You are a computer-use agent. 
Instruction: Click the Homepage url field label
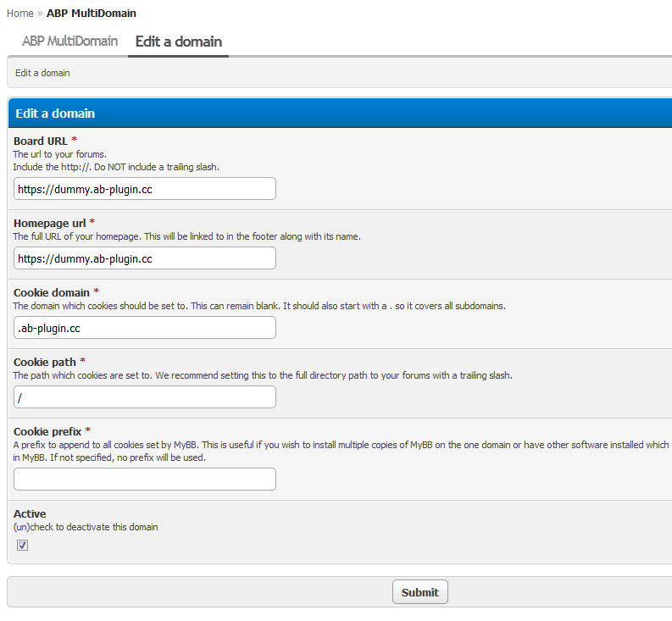pos(49,223)
